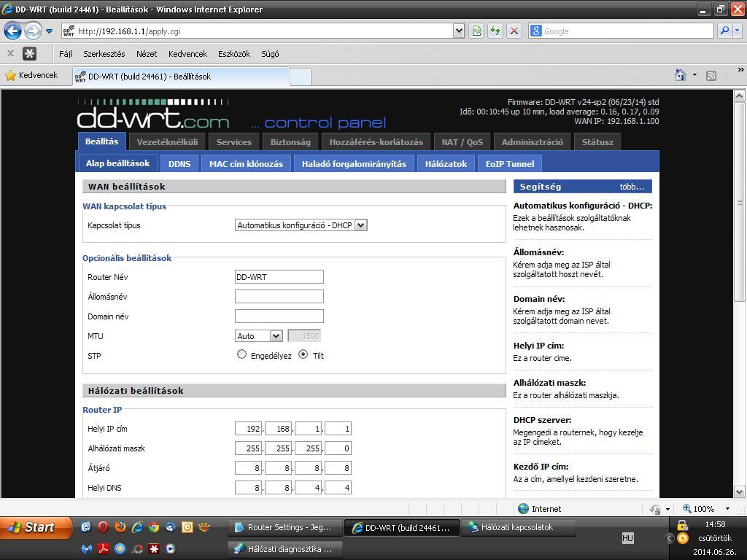Open Hozzáférés-korlátozás main tab

coord(376,142)
